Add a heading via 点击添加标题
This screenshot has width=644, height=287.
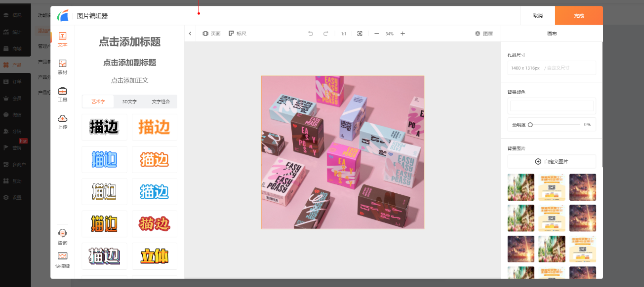click(x=130, y=42)
